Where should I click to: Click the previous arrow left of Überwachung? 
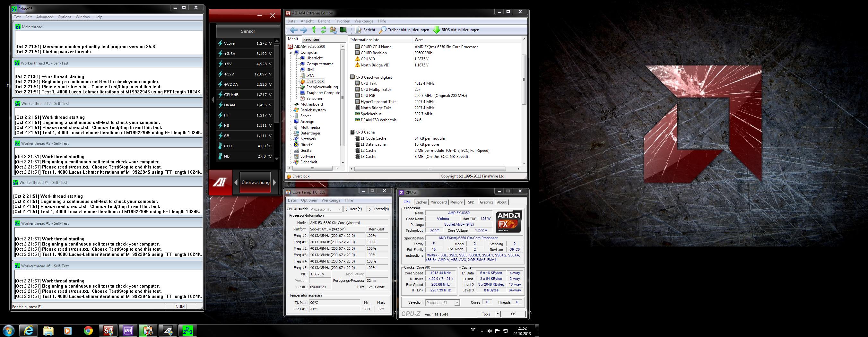pos(236,182)
